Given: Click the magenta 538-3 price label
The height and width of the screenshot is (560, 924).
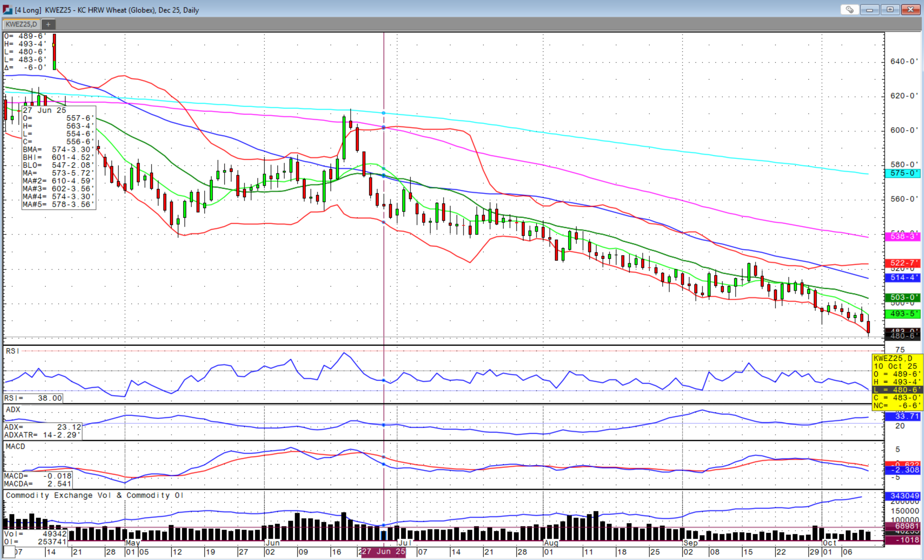Looking at the screenshot, I should [x=903, y=237].
